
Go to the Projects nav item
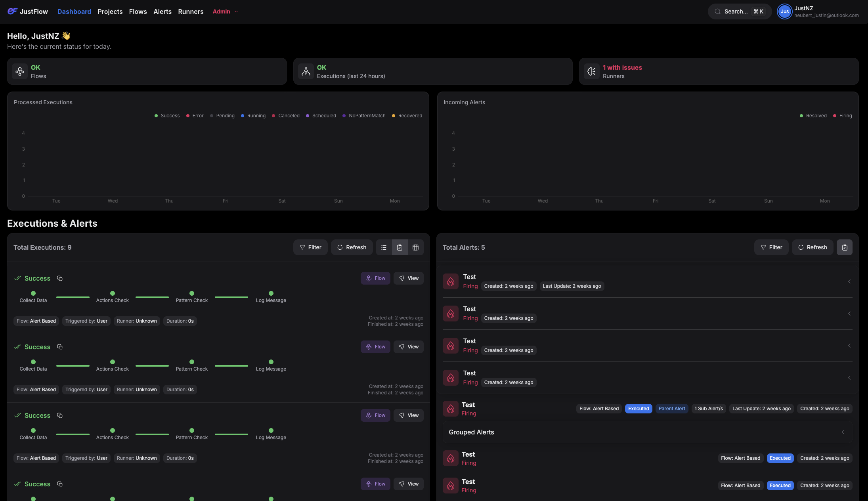110,11
